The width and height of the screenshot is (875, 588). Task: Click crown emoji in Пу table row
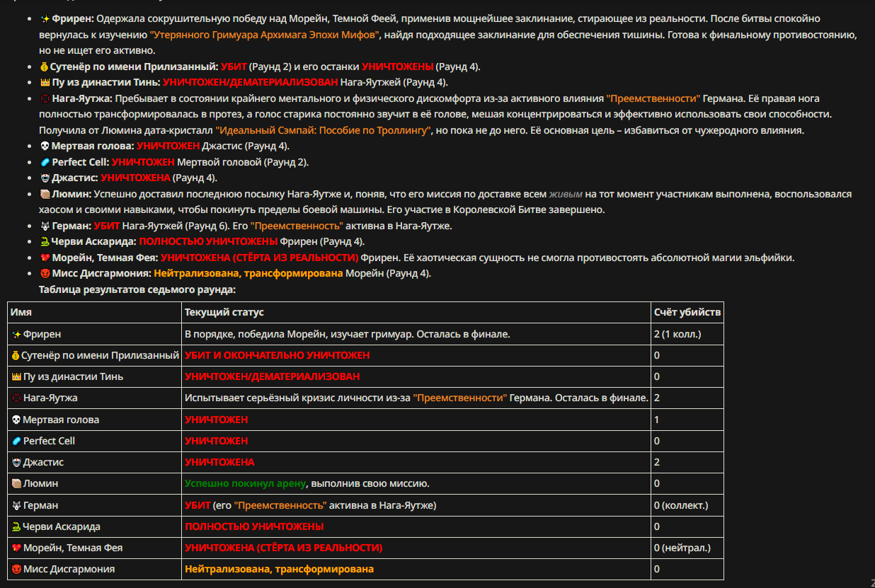pyautogui.click(x=16, y=376)
